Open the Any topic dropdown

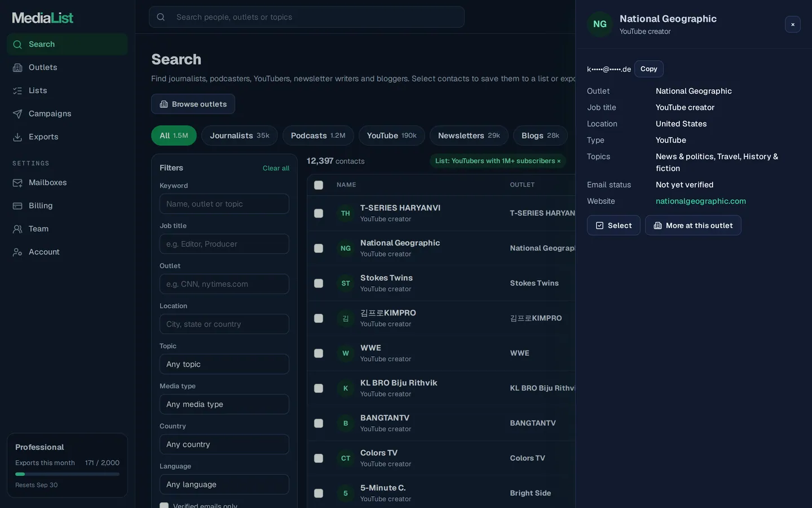224,364
